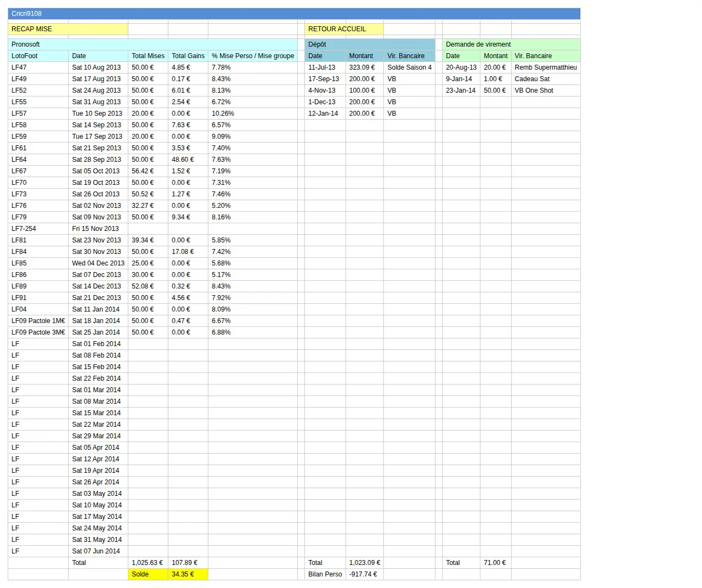Select the 39.34 € stake cell
Viewport: 702px width, 588px height.
click(x=148, y=240)
